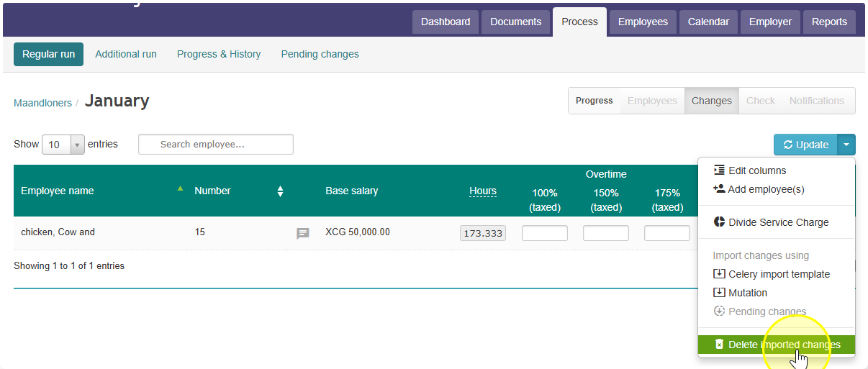This screenshot has width=868, height=369.
Task: Choose Add employee(s) menu entry
Action: pos(759,189)
